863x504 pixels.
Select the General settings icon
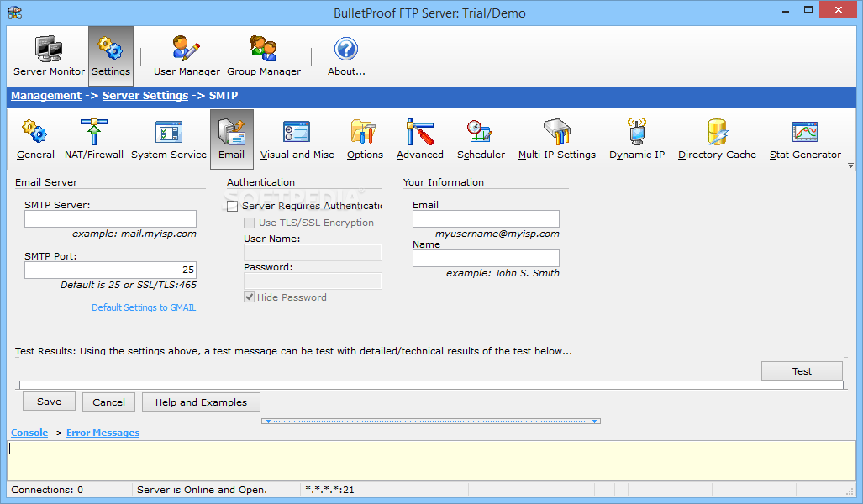(35, 139)
